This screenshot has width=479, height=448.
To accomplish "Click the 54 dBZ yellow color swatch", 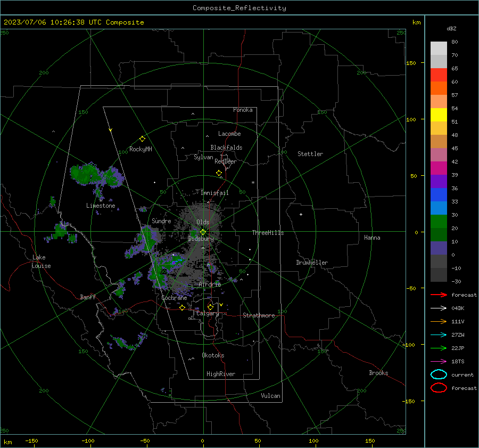I will [x=439, y=115].
